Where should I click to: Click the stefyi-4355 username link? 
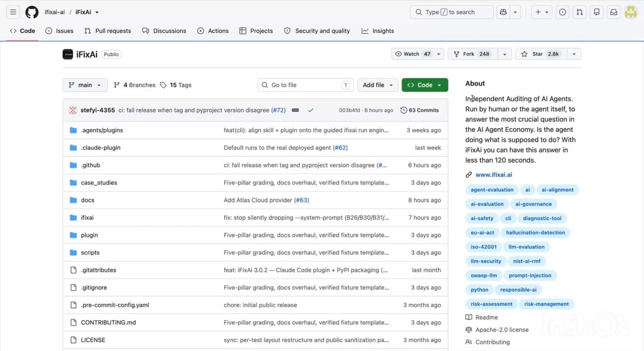(98, 110)
